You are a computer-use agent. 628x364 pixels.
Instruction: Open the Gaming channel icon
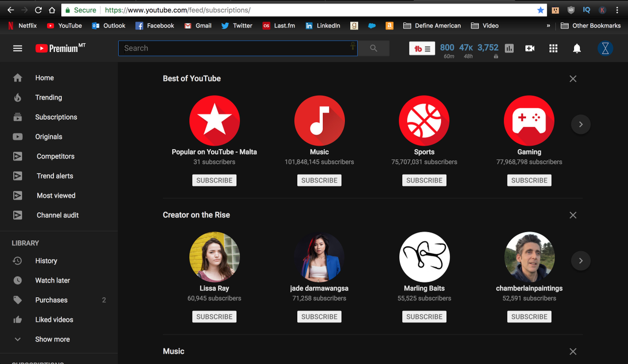529,120
